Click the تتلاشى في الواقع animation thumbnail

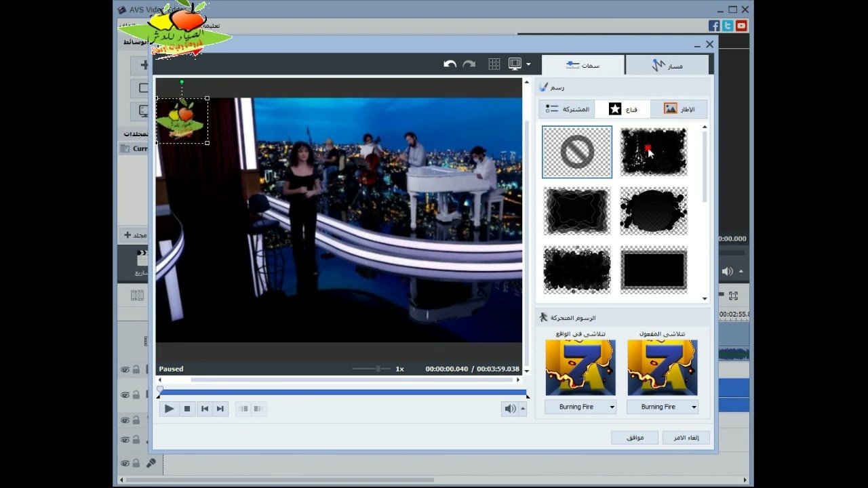580,368
